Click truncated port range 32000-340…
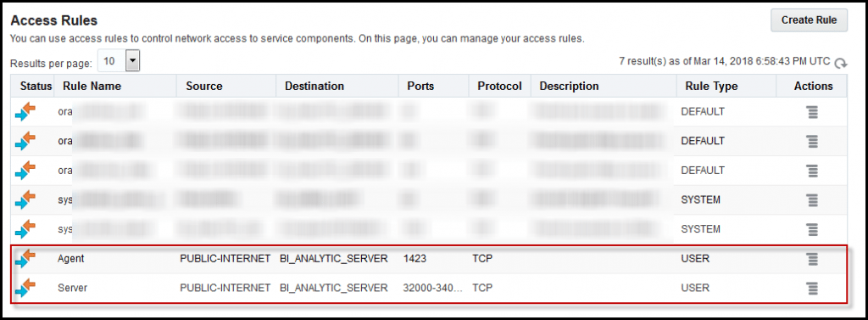Viewport: 868px width, 320px height. tap(433, 289)
